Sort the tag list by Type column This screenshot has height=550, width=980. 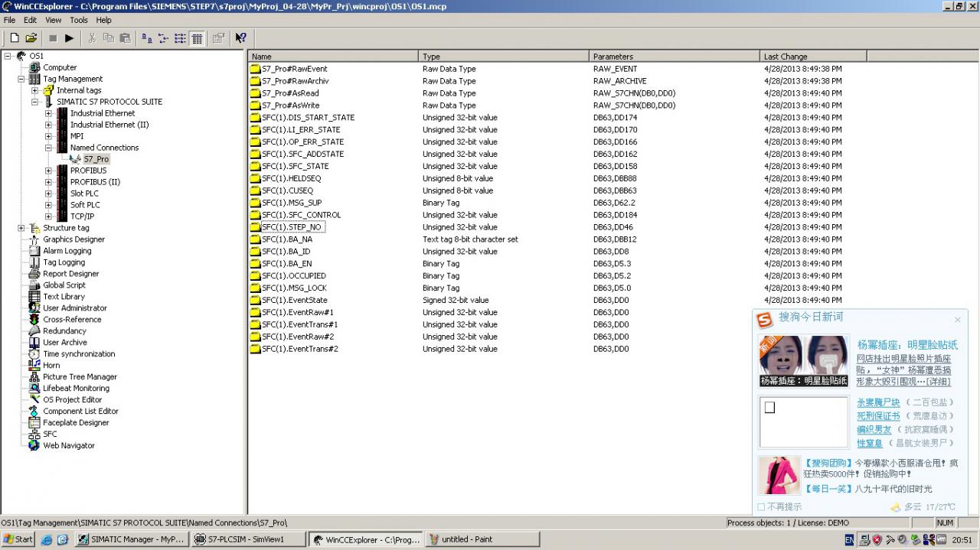coord(504,57)
